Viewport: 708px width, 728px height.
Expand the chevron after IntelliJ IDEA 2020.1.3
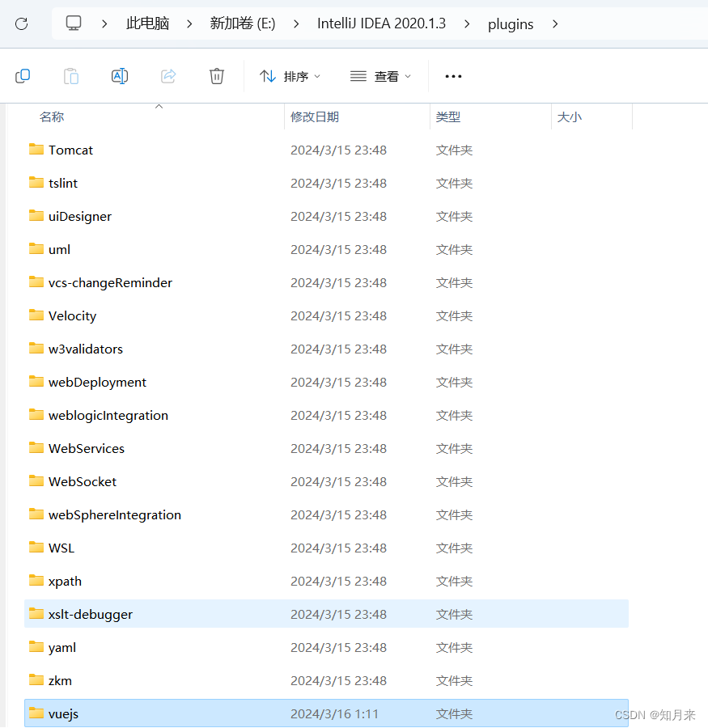(467, 23)
